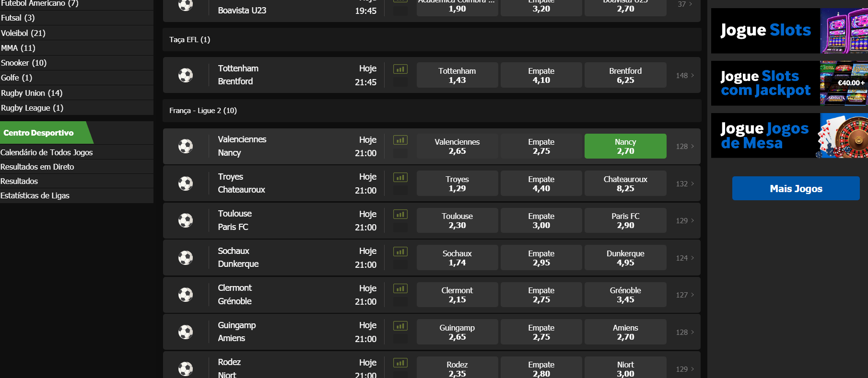Open the Jogue Slots com Jackpot banner
868x378 pixels.
789,83
